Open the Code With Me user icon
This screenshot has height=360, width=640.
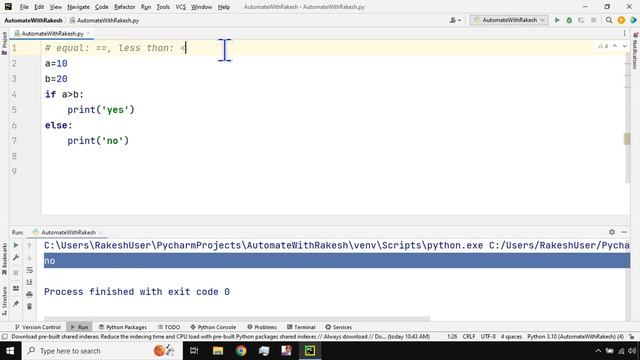point(455,20)
